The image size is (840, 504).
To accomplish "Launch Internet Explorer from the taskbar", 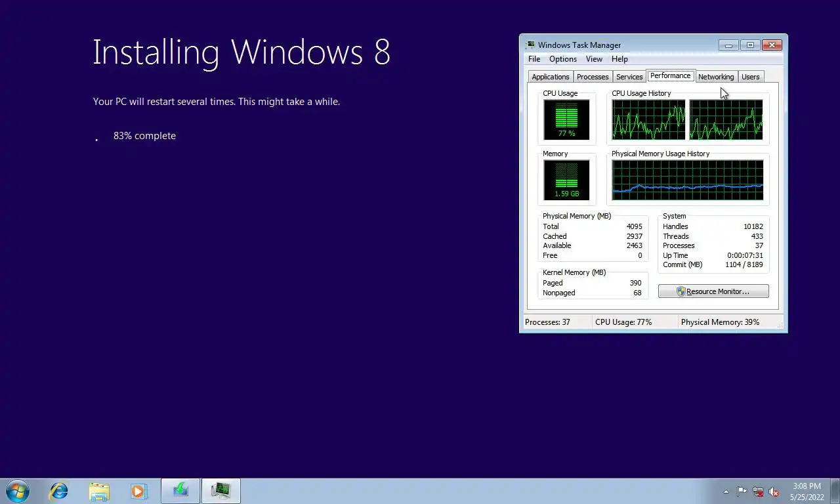I will coord(59,491).
